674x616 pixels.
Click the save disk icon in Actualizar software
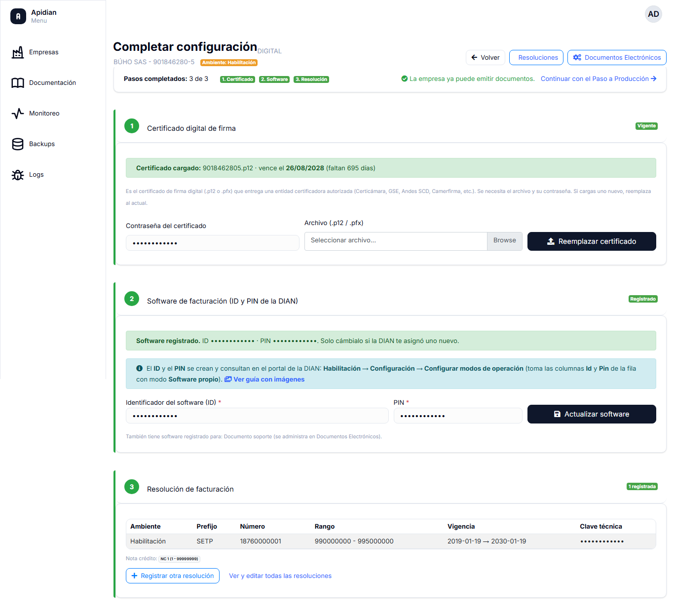557,414
